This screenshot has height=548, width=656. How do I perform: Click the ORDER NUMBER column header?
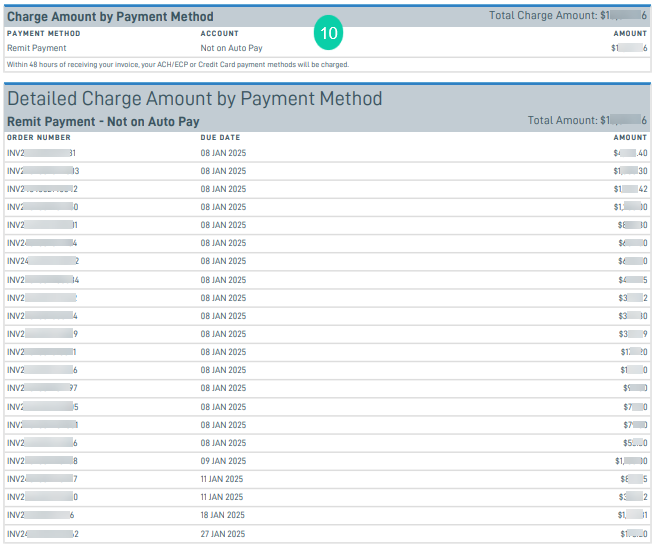click(39, 137)
